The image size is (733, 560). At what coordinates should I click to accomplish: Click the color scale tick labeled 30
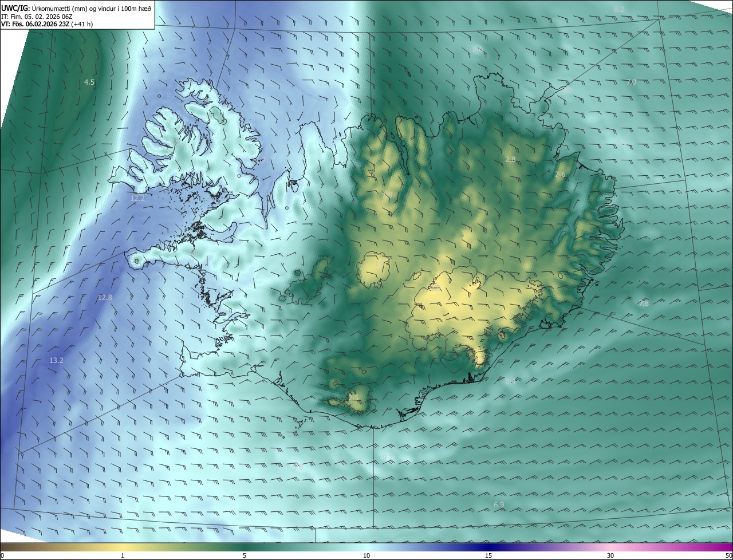(610, 555)
